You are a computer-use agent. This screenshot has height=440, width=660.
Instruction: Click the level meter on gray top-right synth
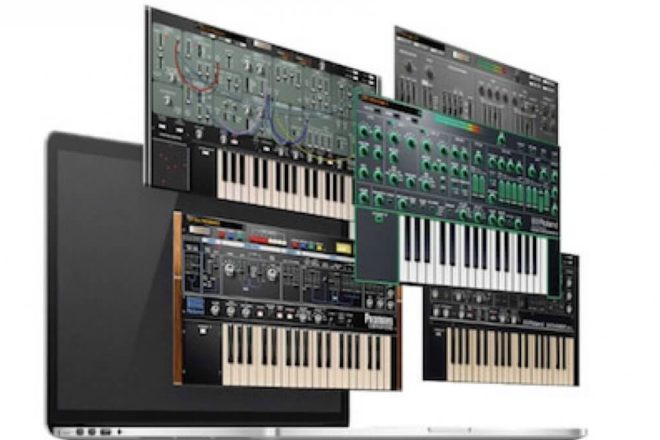click(x=491, y=66)
